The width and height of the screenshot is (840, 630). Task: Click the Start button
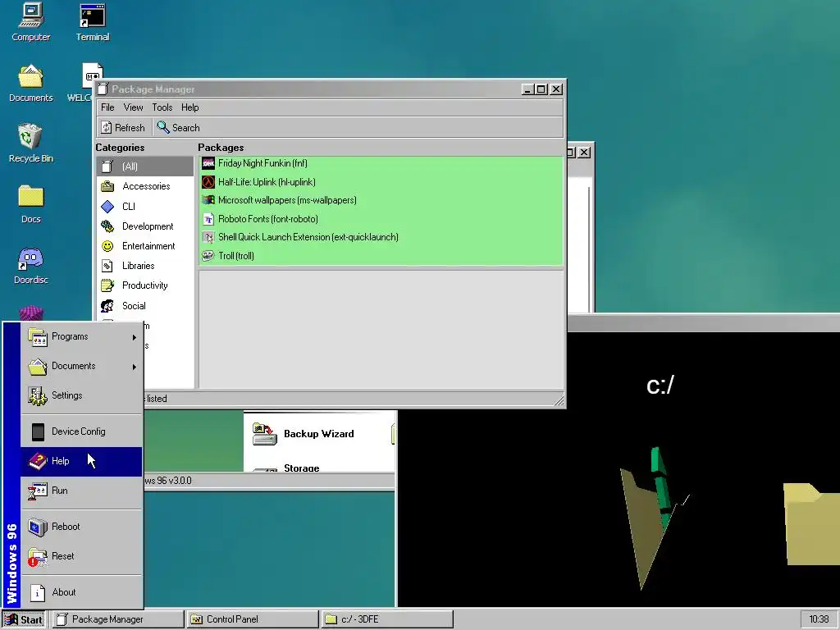pos(25,619)
